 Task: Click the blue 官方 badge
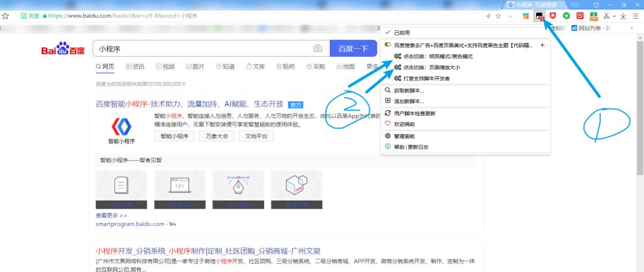[295, 104]
